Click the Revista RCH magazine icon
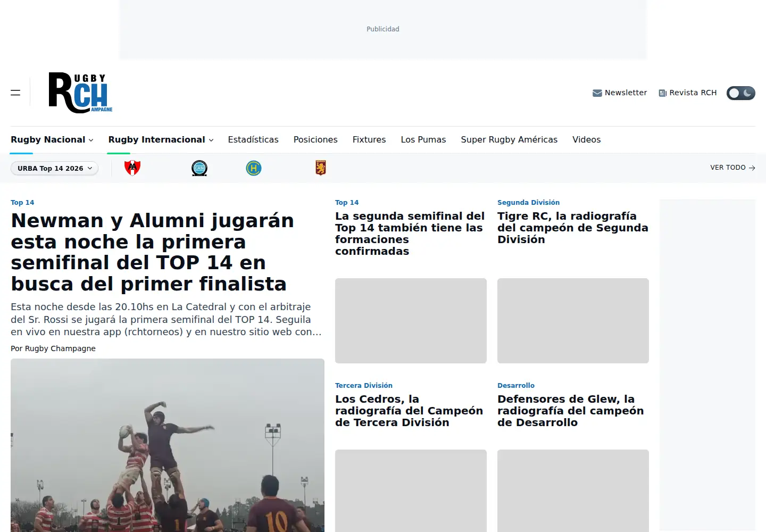This screenshot has height=532, width=766. coord(662,93)
